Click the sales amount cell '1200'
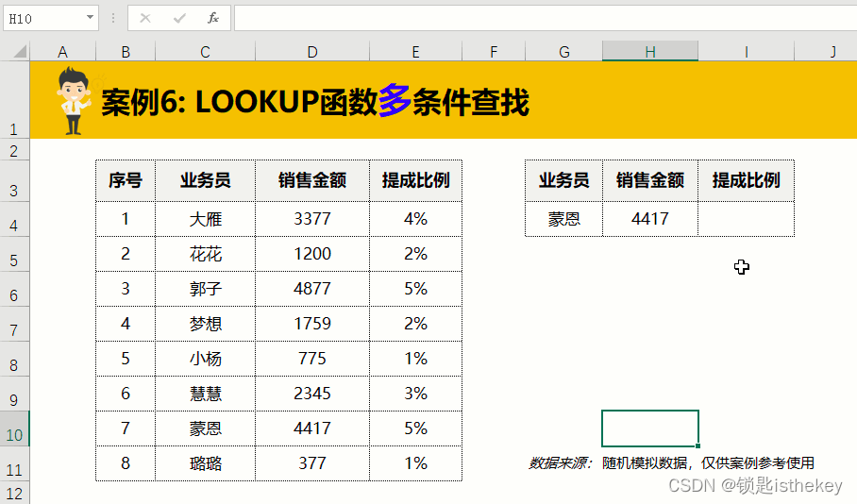The width and height of the screenshot is (857, 504). pos(312,254)
